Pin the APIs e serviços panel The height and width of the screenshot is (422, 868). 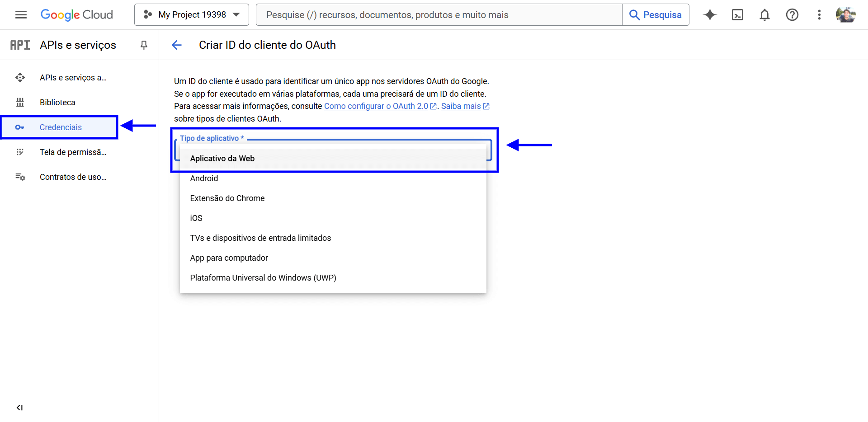click(x=144, y=45)
